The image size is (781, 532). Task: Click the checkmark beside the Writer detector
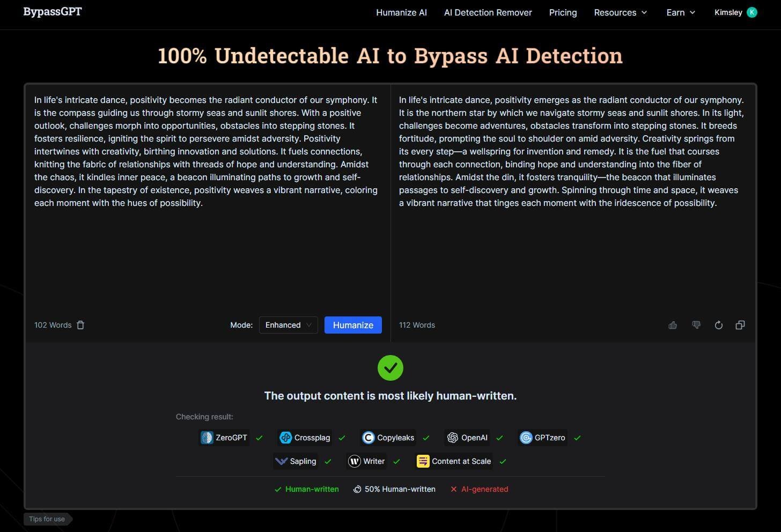click(x=397, y=461)
